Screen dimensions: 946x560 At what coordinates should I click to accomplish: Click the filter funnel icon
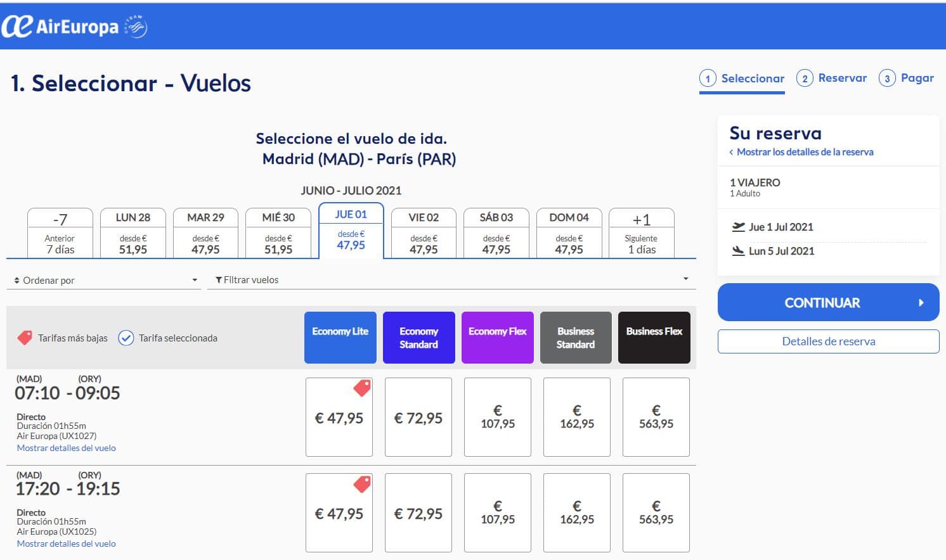tap(219, 280)
